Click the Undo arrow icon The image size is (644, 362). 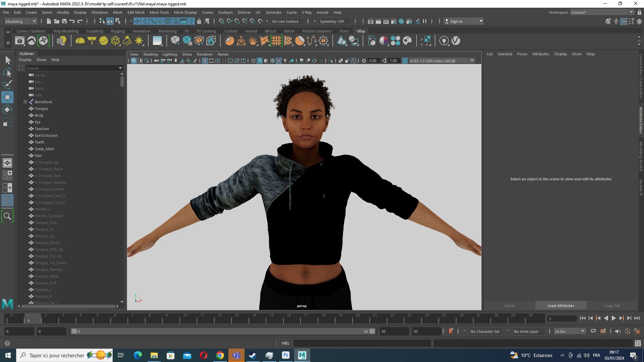tap(72, 21)
